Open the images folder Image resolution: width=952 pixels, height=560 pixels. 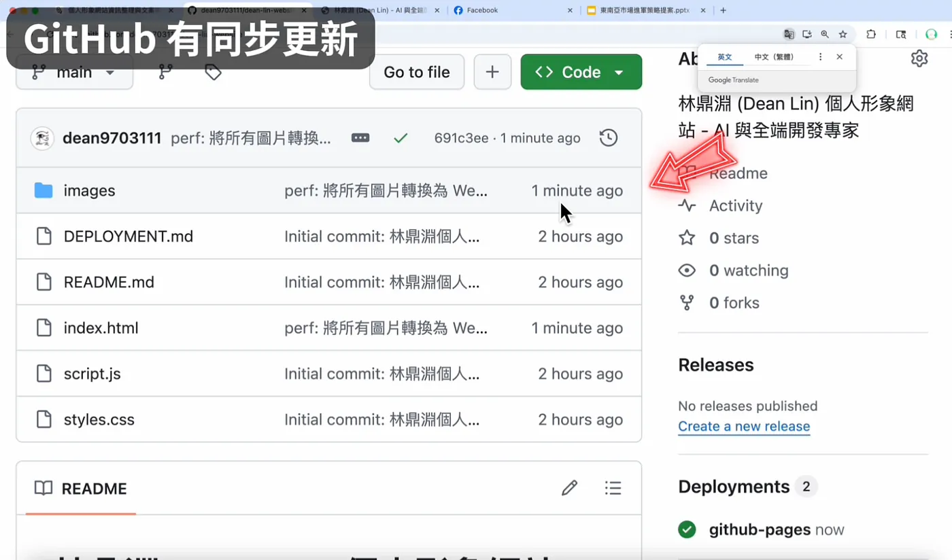point(89,191)
